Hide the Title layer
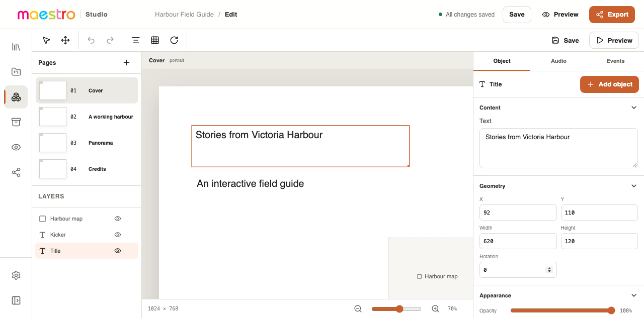Viewport: 644px width, 318px height. pyautogui.click(x=118, y=251)
